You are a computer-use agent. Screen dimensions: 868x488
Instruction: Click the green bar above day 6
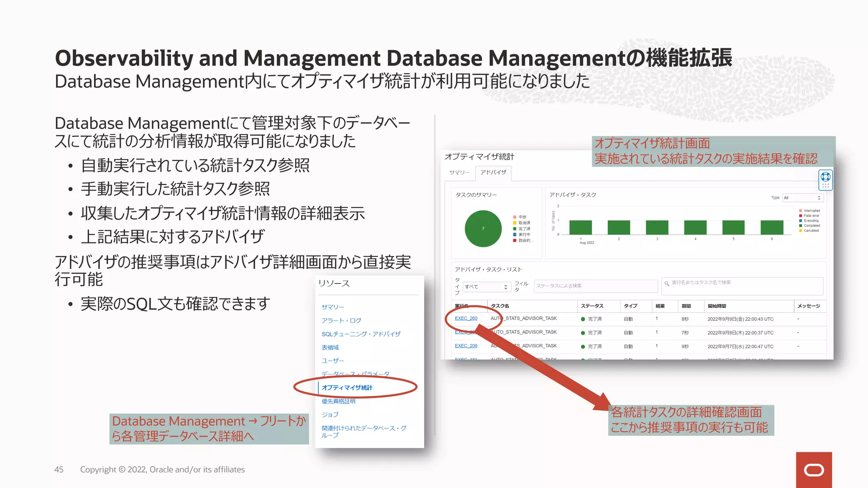[x=772, y=227]
